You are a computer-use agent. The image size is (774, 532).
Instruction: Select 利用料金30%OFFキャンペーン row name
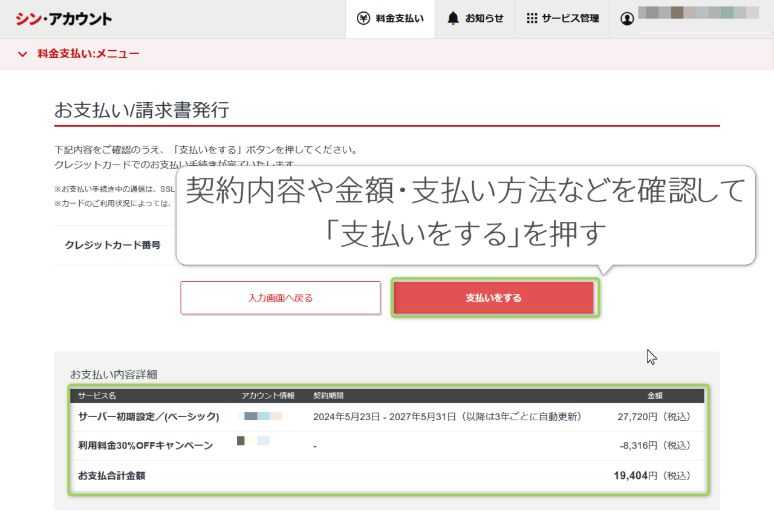tap(146, 446)
